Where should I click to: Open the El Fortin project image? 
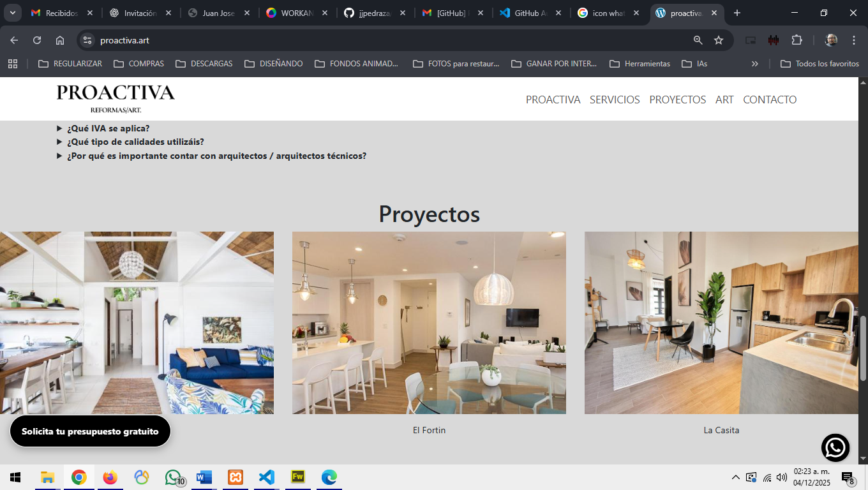pyautogui.click(x=429, y=323)
